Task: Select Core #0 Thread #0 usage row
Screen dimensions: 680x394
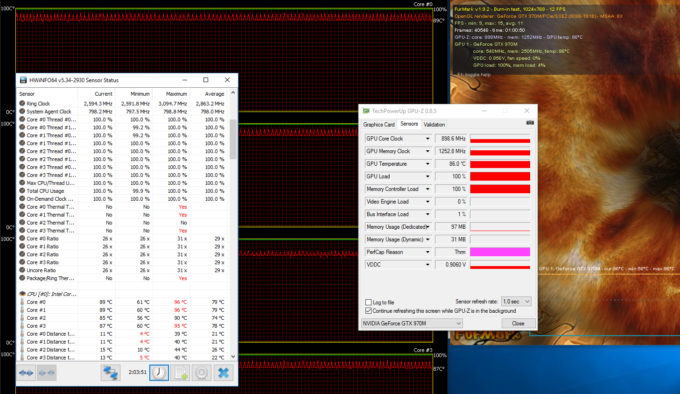Action: [122, 120]
